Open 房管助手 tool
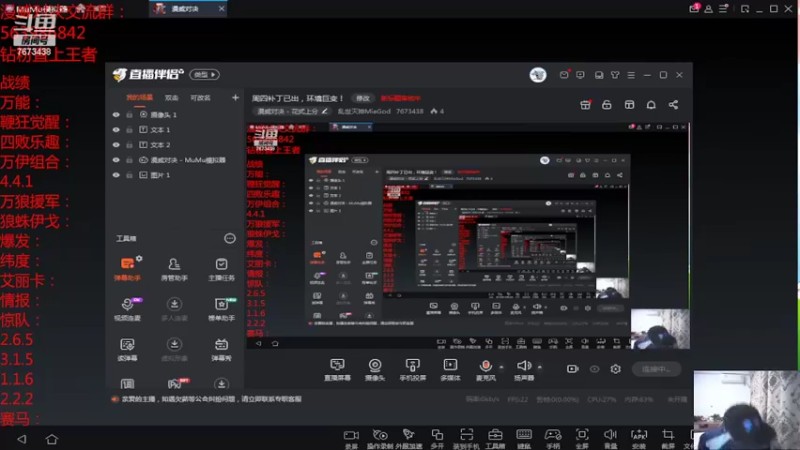Image resolution: width=800 pixels, height=450 pixels. click(174, 269)
